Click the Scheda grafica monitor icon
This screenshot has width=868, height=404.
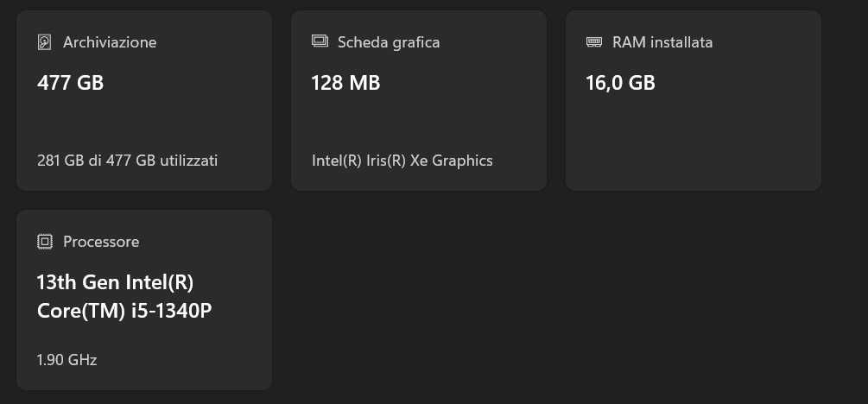320,41
